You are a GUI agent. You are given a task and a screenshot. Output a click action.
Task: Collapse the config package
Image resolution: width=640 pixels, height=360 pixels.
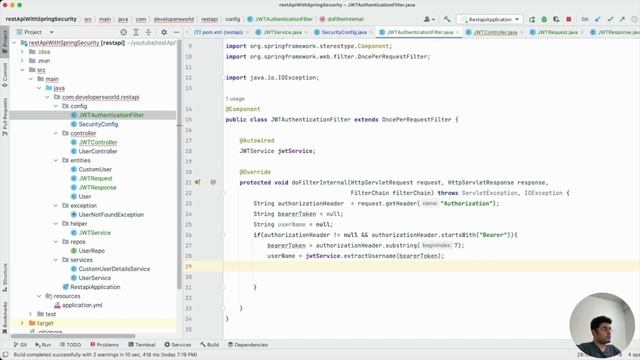pyautogui.click(x=56, y=106)
